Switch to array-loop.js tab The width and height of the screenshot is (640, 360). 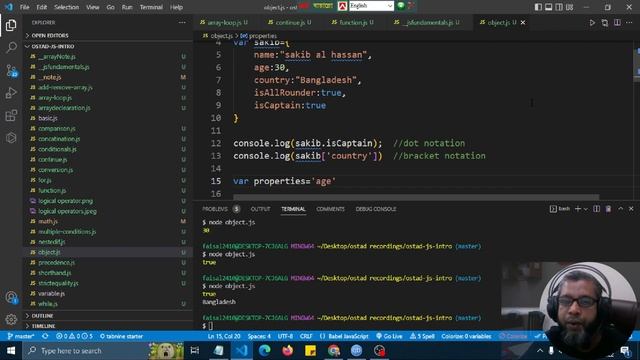point(224,22)
